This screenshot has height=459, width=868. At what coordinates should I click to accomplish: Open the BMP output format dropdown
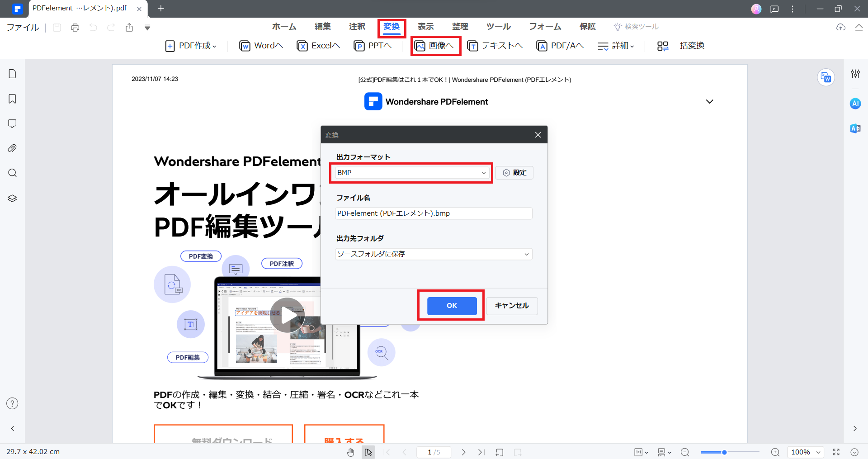(411, 173)
